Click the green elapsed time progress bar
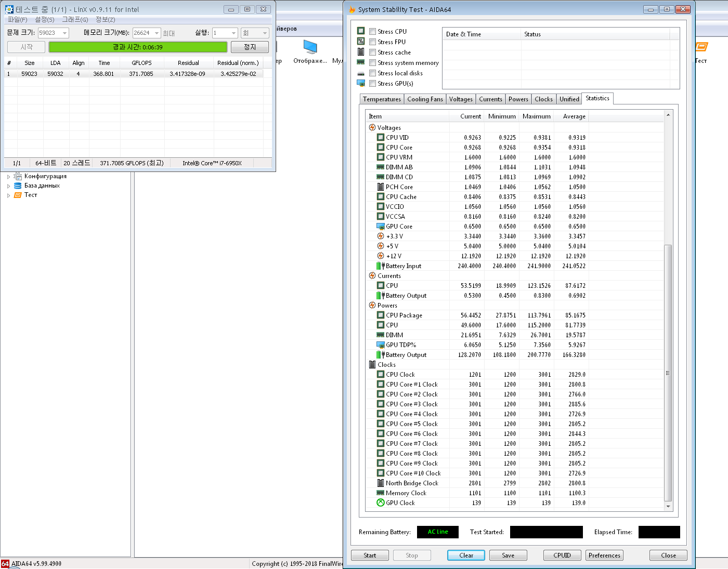 coord(138,47)
